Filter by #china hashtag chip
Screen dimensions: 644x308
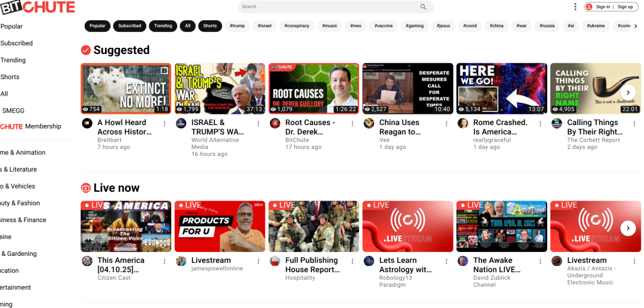[497, 26]
